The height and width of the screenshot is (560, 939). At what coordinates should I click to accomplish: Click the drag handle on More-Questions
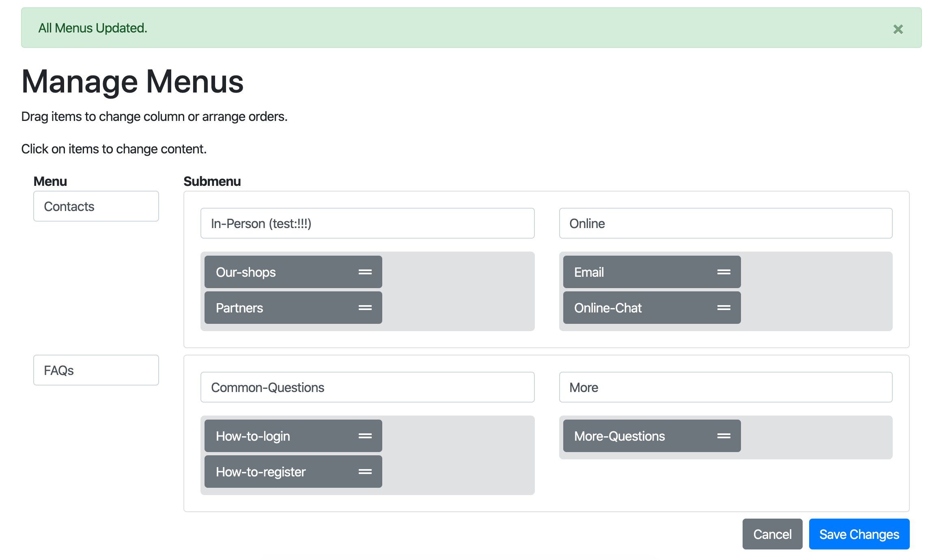[725, 435]
